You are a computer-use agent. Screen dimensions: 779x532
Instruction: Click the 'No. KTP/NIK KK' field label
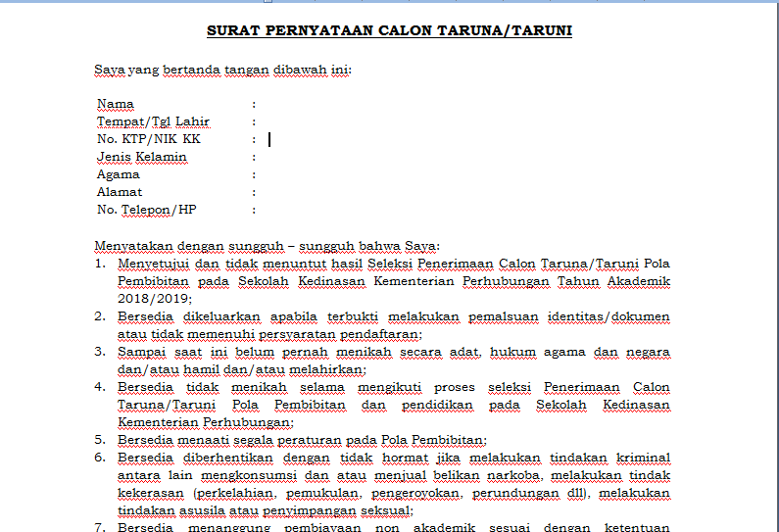pyautogui.click(x=149, y=139)
